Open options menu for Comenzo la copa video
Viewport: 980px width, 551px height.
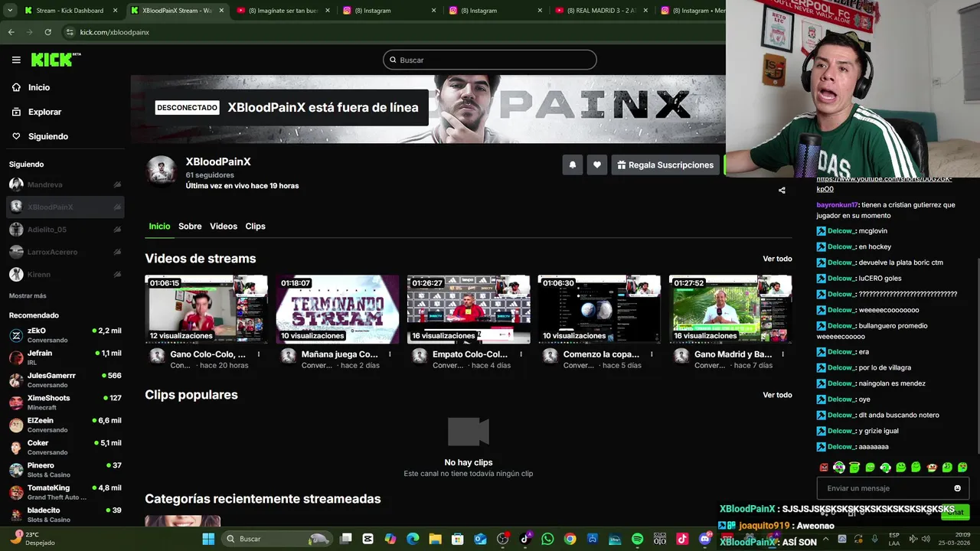[652, 354]
